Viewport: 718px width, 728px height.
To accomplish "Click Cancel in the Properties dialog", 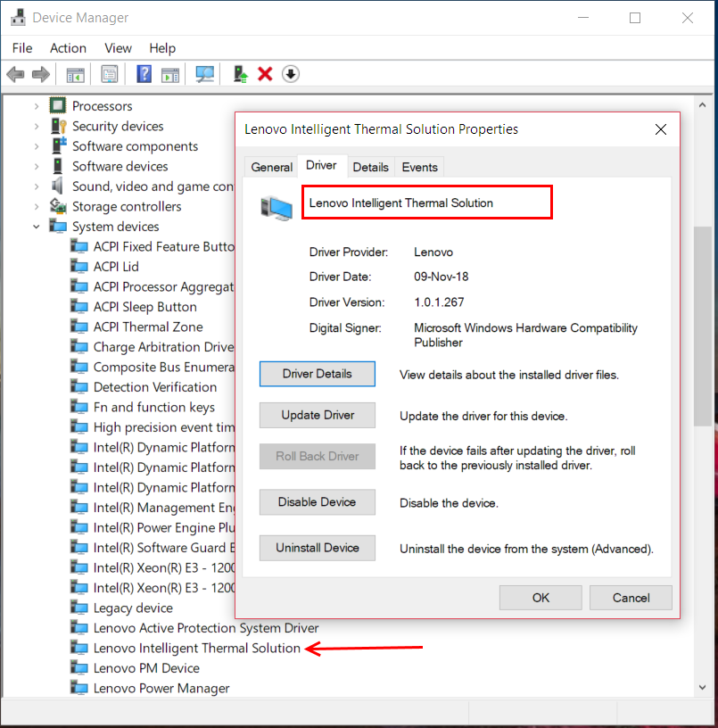I will [631, 598].
